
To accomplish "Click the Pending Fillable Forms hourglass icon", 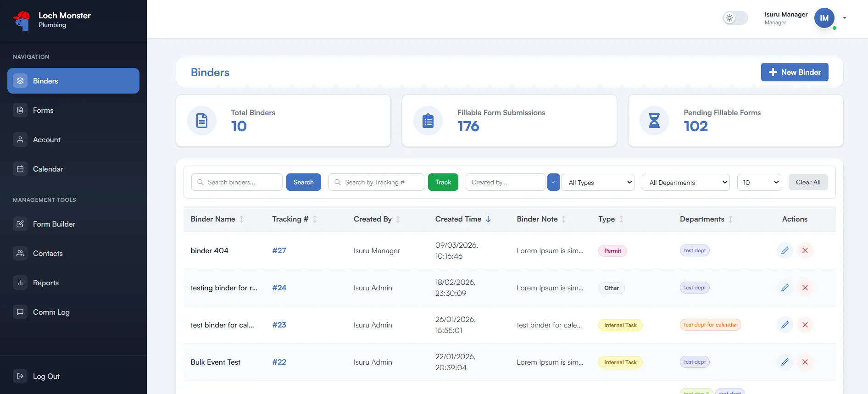I will [654, 121].
